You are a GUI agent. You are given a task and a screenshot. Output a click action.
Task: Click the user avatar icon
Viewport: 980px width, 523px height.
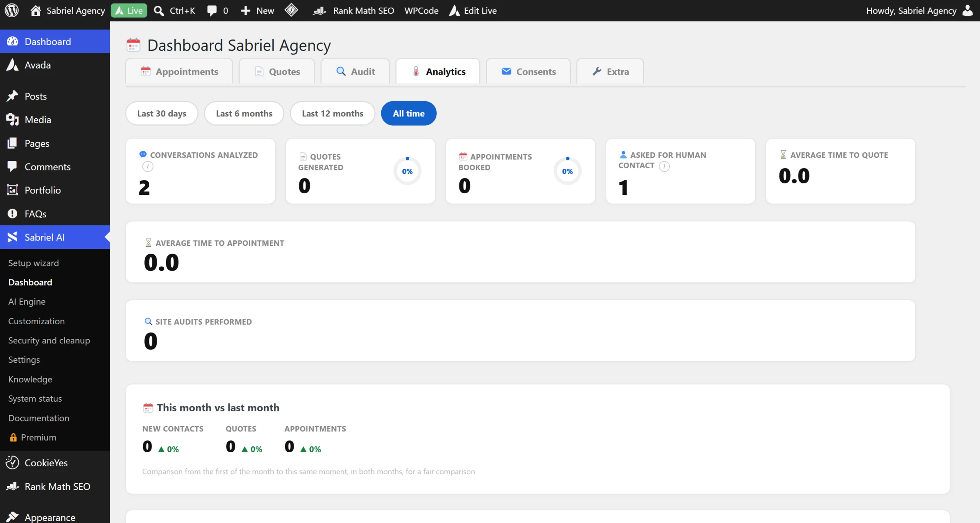968,10
